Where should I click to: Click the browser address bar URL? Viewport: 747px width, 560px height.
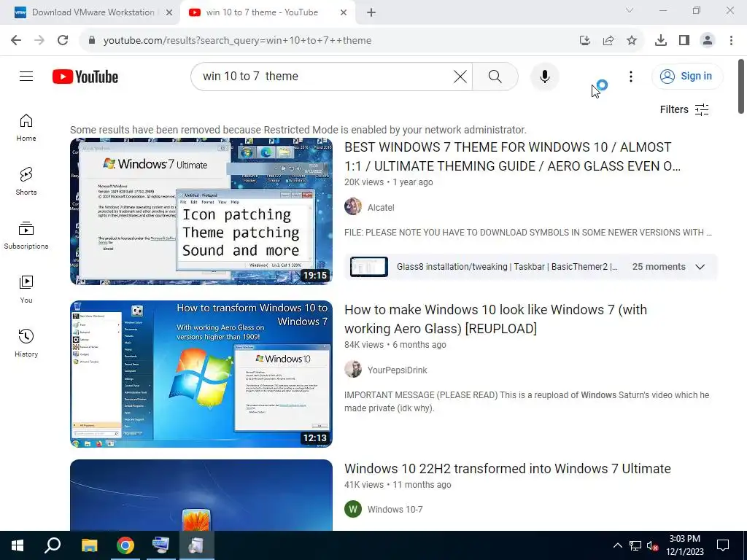click(x=237, y=41)
